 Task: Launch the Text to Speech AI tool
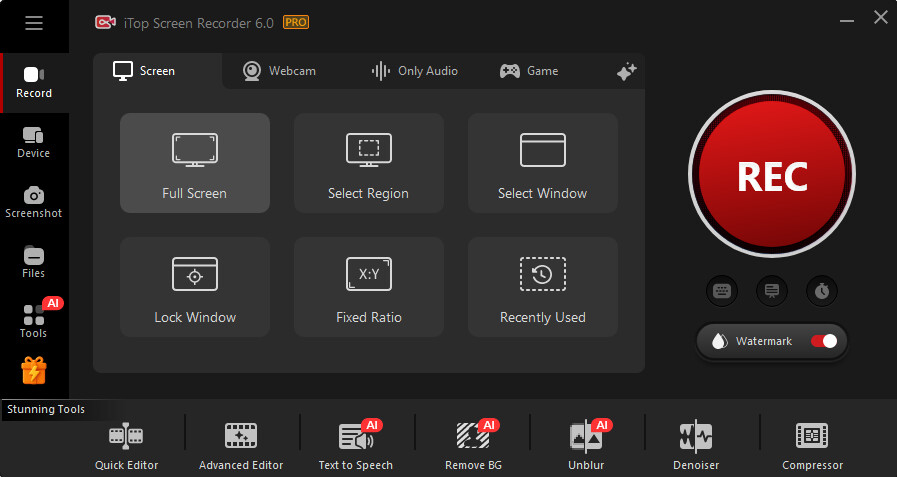click(356, 444)
